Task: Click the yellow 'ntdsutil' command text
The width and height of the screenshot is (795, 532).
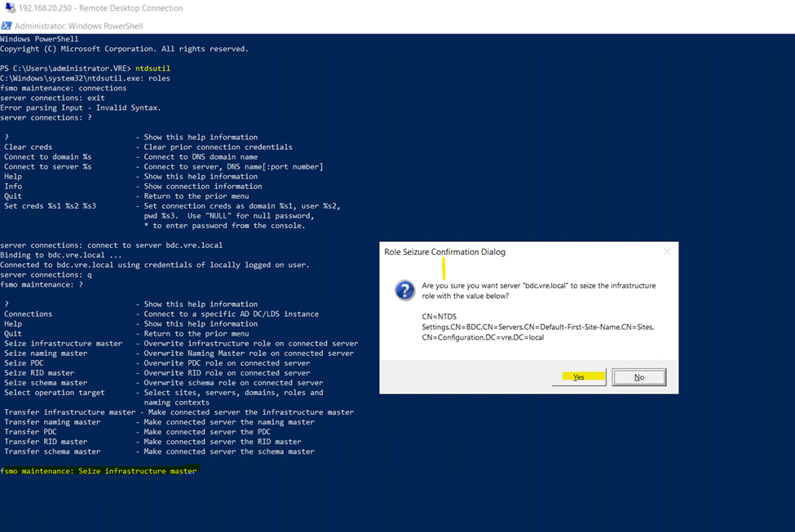Action: 152,68
